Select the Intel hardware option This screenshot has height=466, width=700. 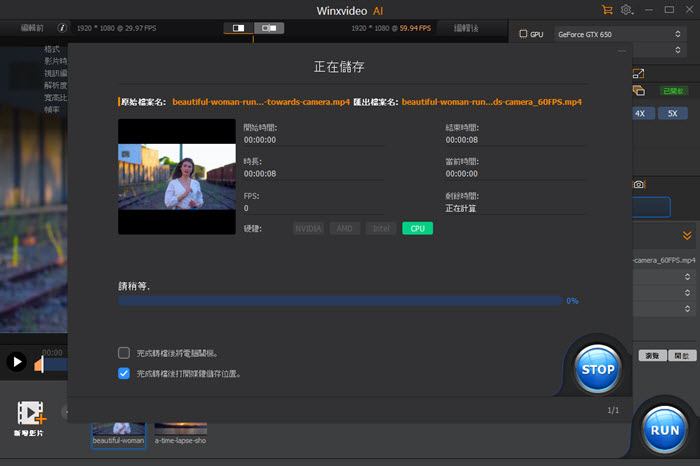coord(381,229)
